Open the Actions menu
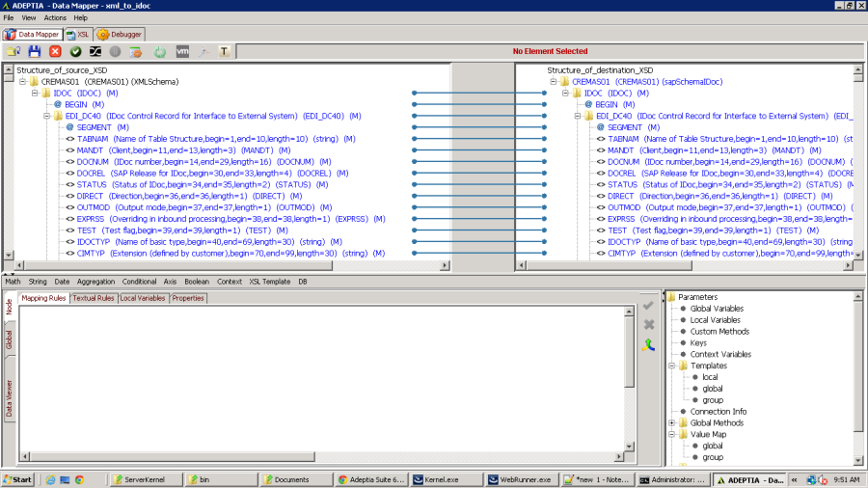The width and height of the screenshot is (868, 488). click(55, 17)
